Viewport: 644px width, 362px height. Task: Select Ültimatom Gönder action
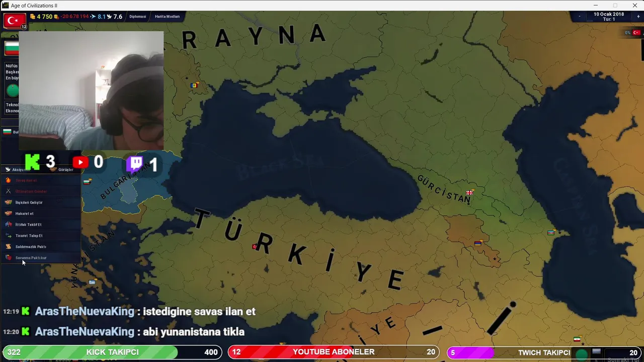40,192
